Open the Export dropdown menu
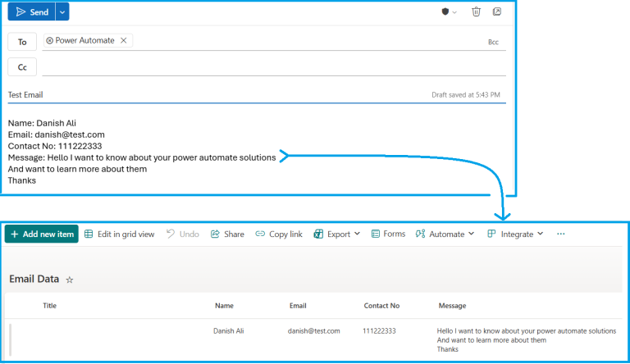This screenshot has height=364, width=630. pos(336,234)
